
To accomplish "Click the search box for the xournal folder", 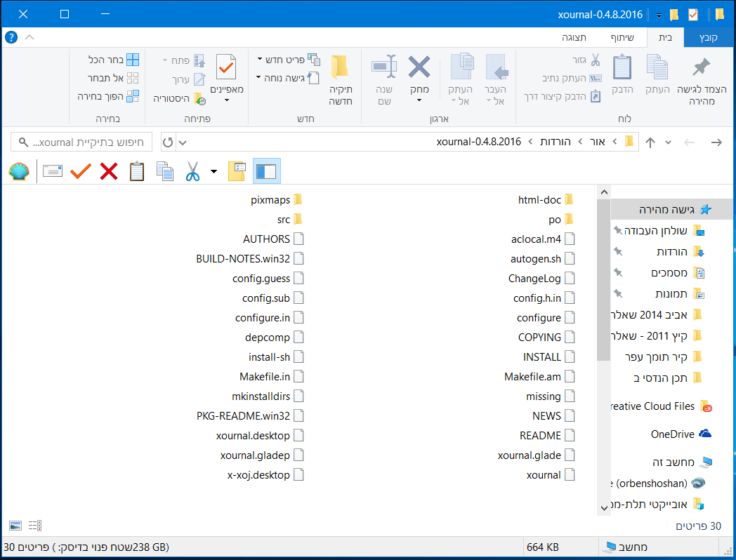I will pyautogui.click(x=81, y=142).
